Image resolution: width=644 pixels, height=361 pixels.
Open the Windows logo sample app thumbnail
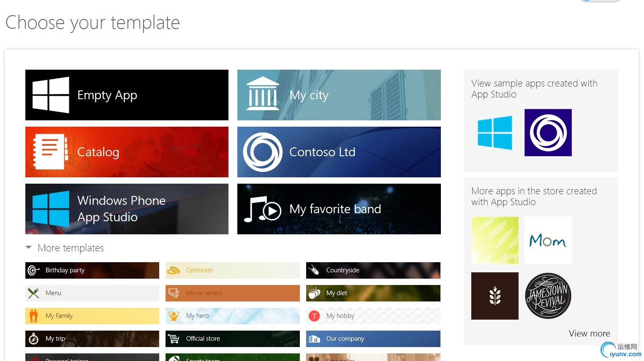(495, 133)
